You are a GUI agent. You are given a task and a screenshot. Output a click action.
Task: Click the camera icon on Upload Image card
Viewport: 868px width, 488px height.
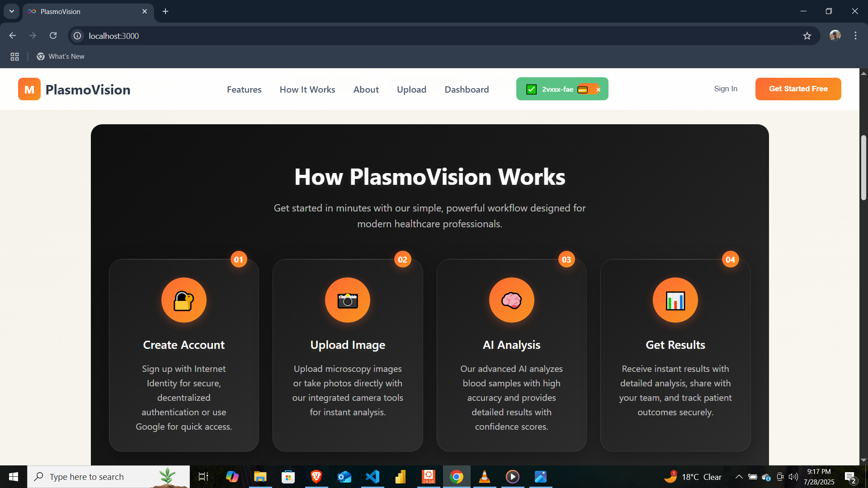(x=347, y=300)
